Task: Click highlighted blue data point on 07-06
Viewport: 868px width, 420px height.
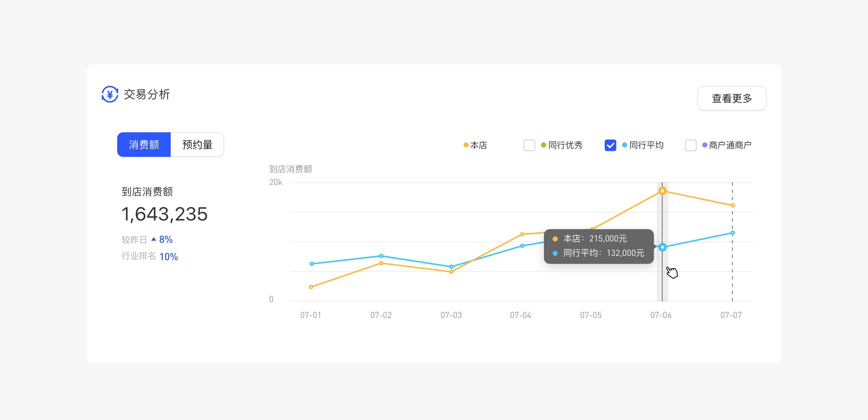Action: tap(662, 247)
